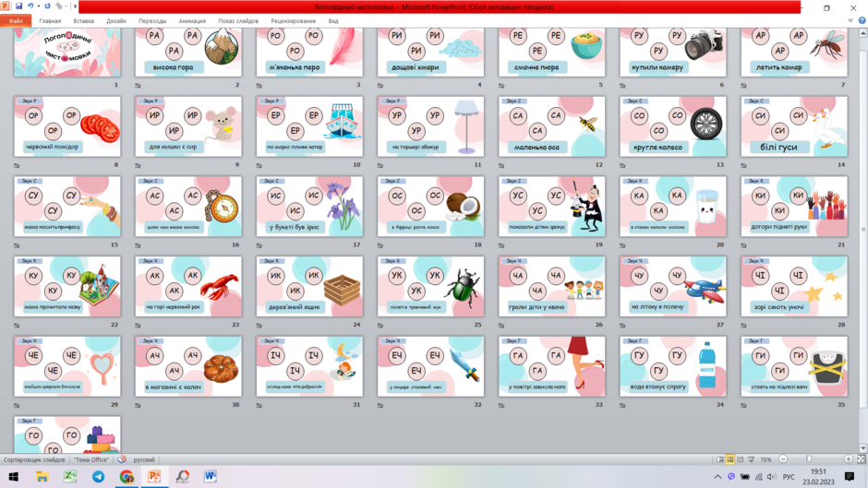Image resolution: width=868 pixels, height=488 pixels.
Task: Select slide 8 "червоний помідор" thumbnail
Action: click(x=67, y=126)
